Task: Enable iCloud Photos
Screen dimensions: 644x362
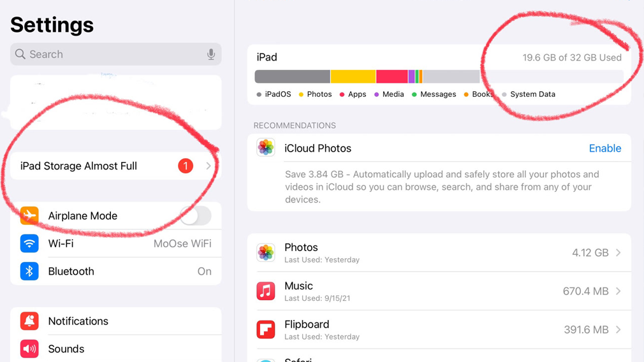Action: (605, 148)
